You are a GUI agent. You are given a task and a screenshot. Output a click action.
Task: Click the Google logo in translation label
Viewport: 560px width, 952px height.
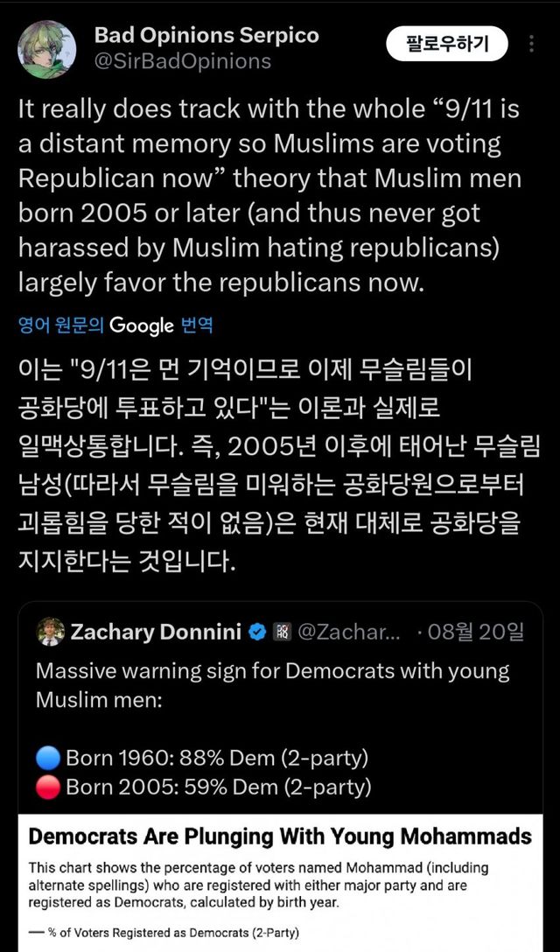[142, 325]
